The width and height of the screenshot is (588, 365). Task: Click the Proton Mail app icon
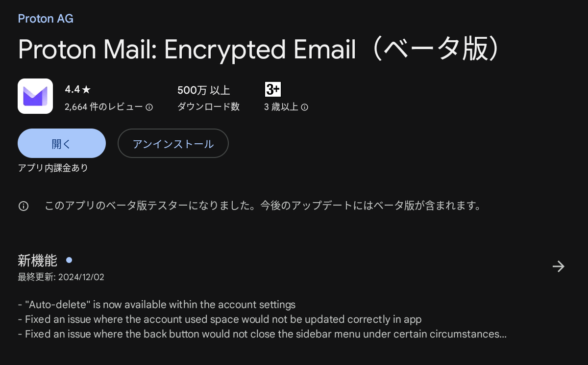click(35, 96)
